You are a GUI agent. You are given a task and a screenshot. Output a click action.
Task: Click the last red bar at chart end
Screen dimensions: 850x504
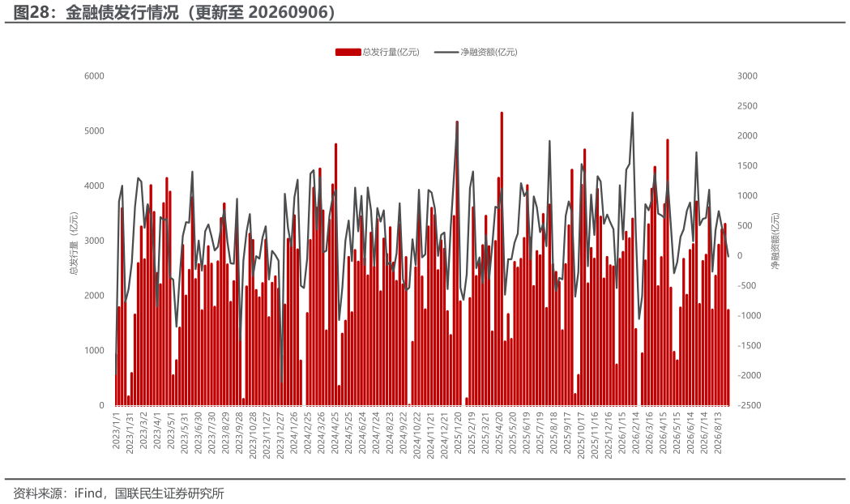728,357
